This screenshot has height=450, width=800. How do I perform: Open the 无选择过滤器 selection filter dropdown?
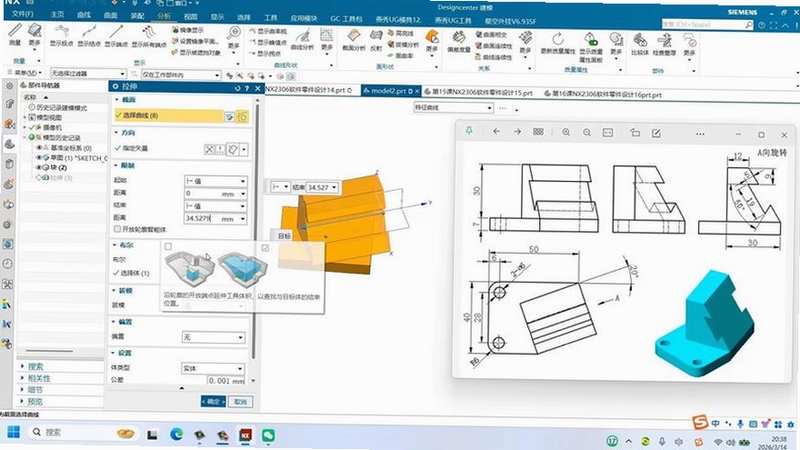[88, 73]
